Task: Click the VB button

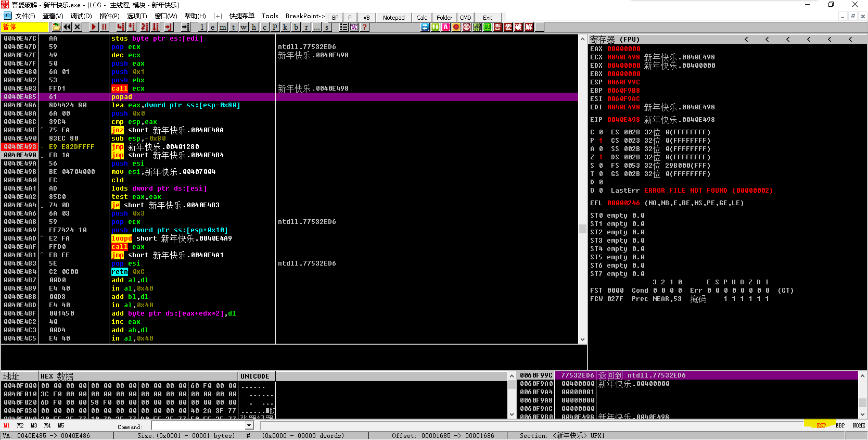Action: [x=366, y=17]
